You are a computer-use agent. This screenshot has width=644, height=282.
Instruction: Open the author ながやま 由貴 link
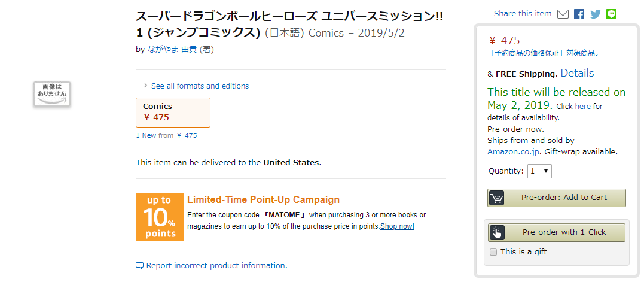tap(172, 50)
